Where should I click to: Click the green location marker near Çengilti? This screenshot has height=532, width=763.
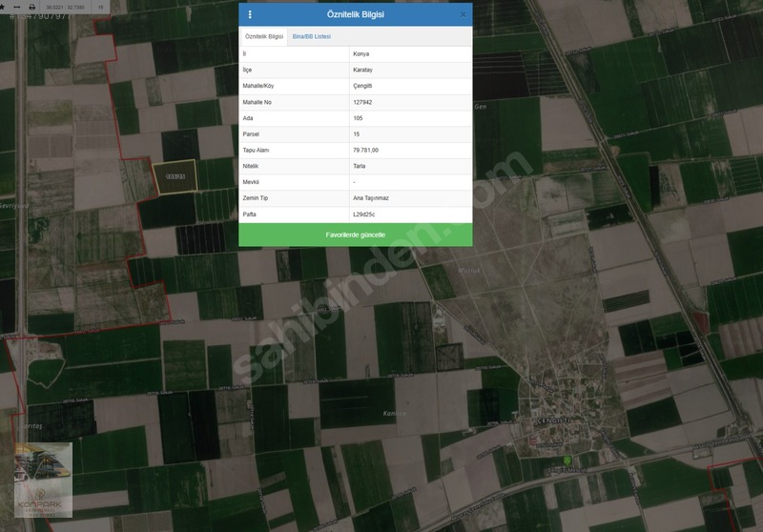pyautogui.click(x=567, y=460)
